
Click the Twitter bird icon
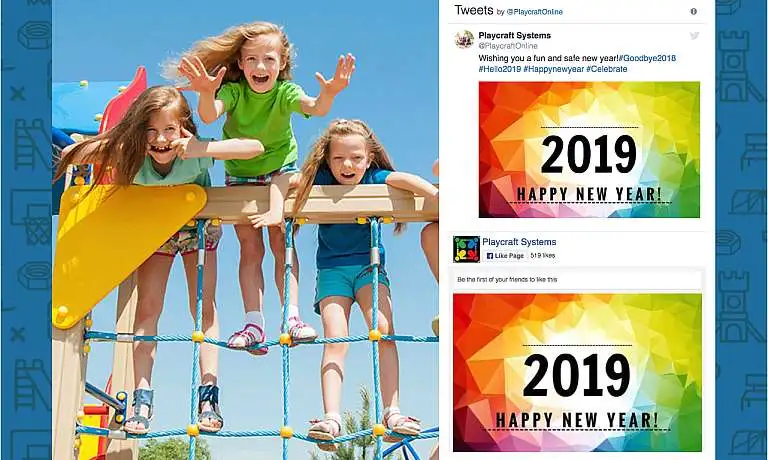click(x=694, y=35)
